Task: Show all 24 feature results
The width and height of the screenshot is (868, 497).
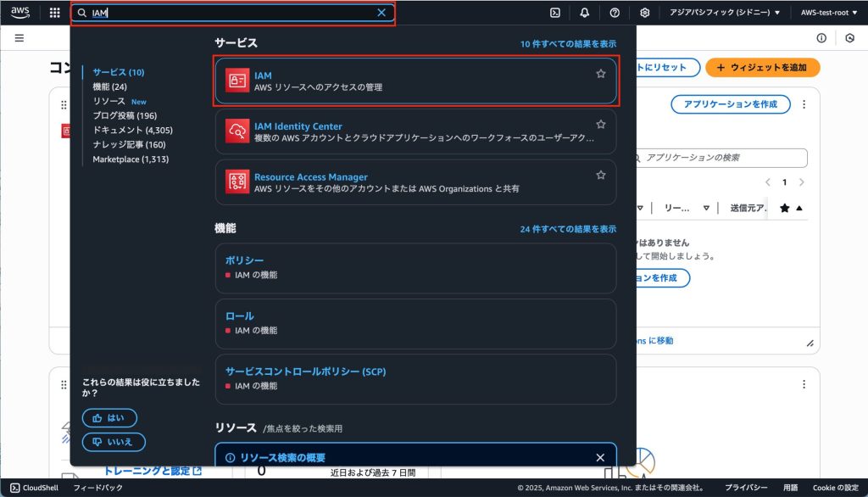Action: 568,229
